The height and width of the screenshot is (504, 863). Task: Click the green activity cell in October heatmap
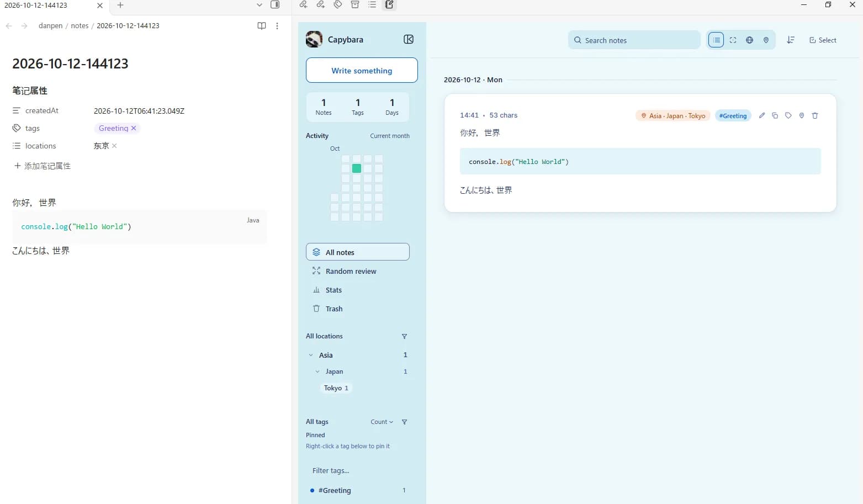[x=357, y=168]
